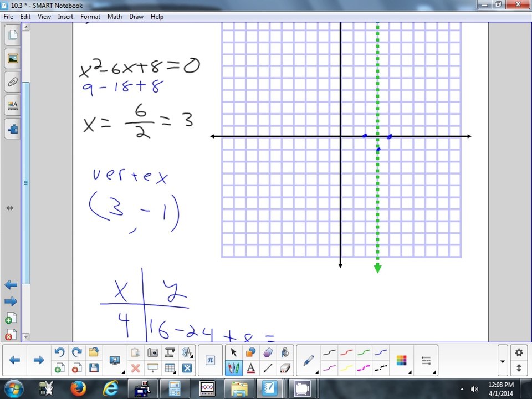This screenshot has height=399, width=532.
Task: Click the page scrollbar down arrow
Action: pos(26,337)
